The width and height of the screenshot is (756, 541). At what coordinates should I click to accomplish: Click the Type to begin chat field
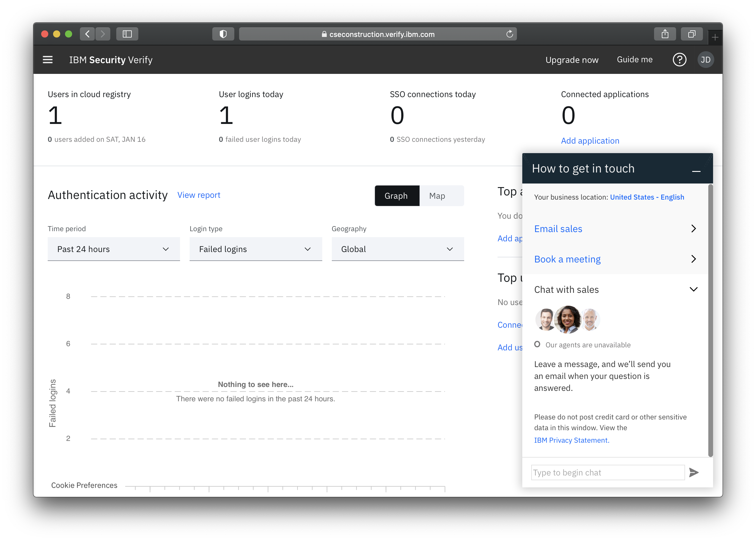pos(607,472)
